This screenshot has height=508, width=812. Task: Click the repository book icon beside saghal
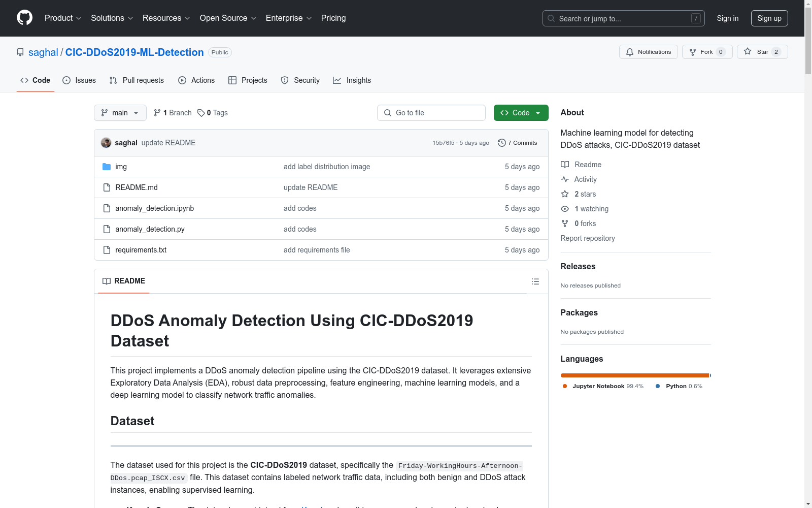(x=20, y=52)
